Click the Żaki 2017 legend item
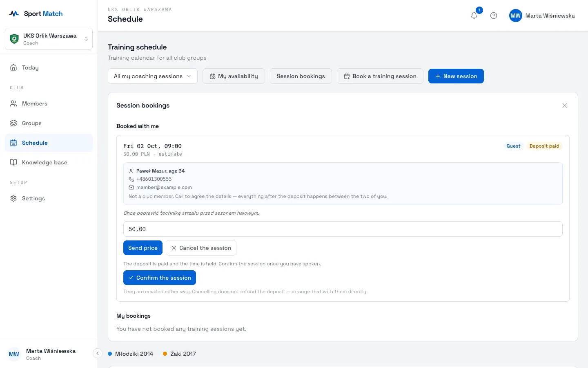Image resolution: width=588 pixels, height=368 pixels. coord(180,354)
